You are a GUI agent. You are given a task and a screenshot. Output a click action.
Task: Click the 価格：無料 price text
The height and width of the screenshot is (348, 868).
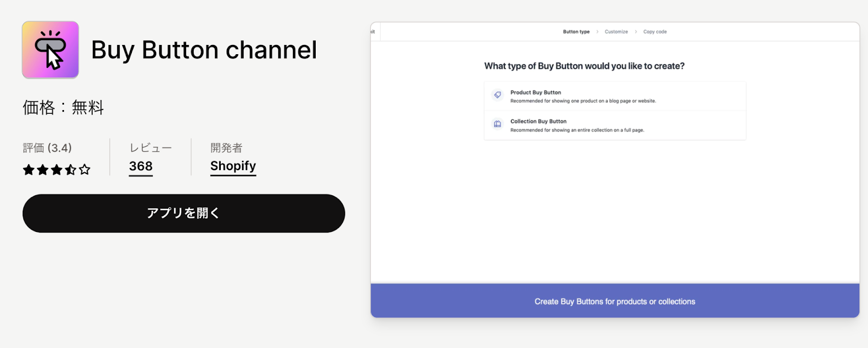coord(63,107)
